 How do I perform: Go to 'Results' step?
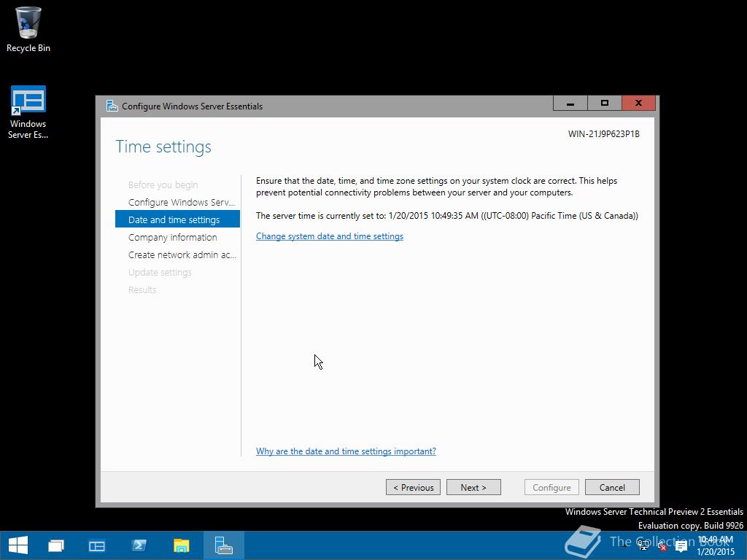(x=142, y=290)
